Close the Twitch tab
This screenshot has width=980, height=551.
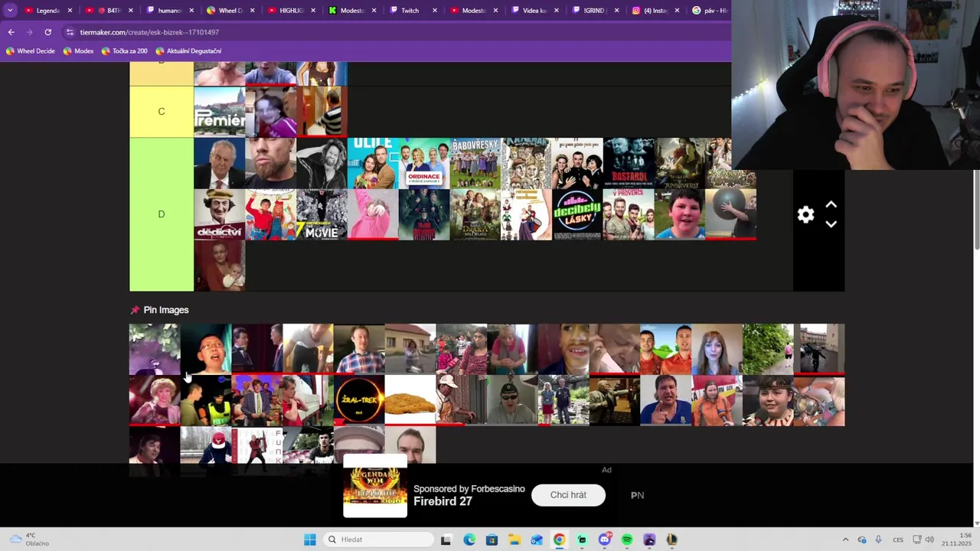[x=435, y=11]
